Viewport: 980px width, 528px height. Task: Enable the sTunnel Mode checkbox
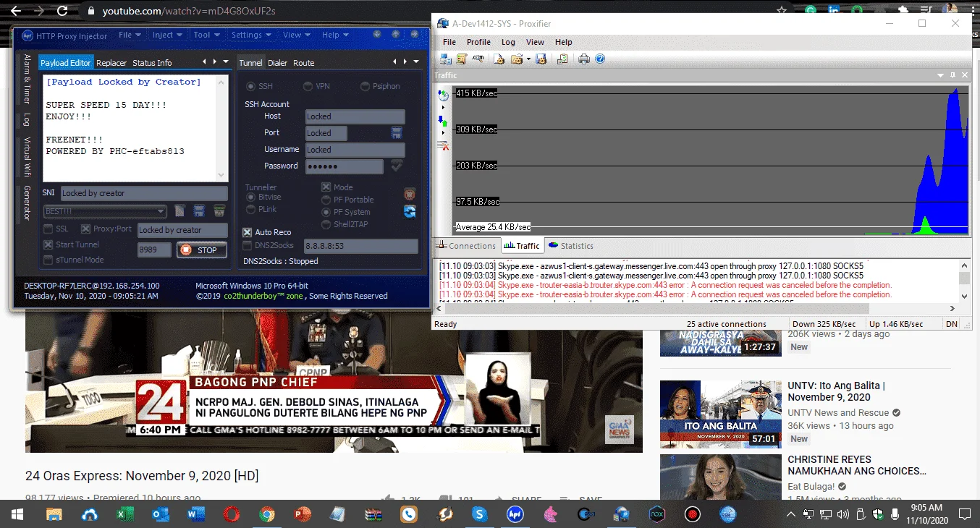pyautogui.click(x=48, y=260)
